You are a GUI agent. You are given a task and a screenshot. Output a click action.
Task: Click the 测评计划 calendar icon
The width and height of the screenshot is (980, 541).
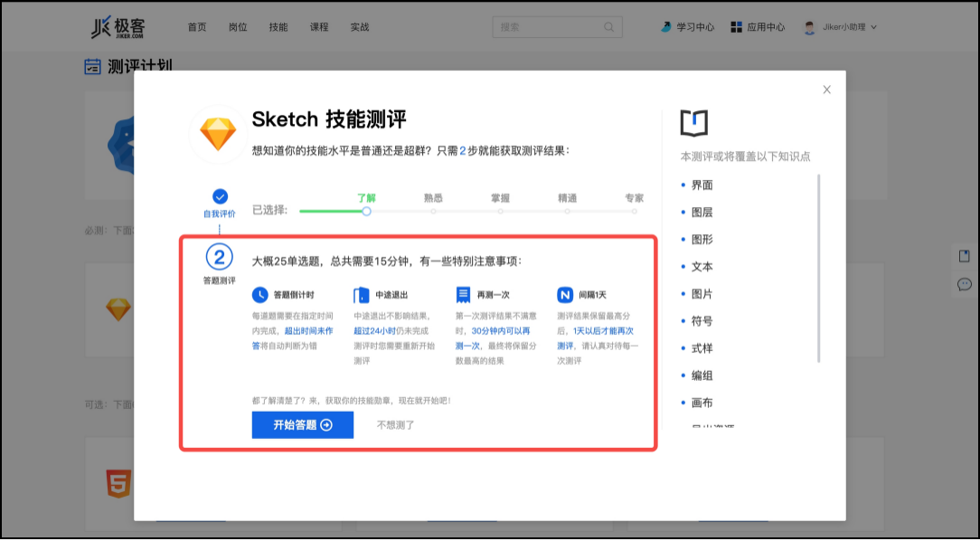pyautogui.click(x=92, y=66)
